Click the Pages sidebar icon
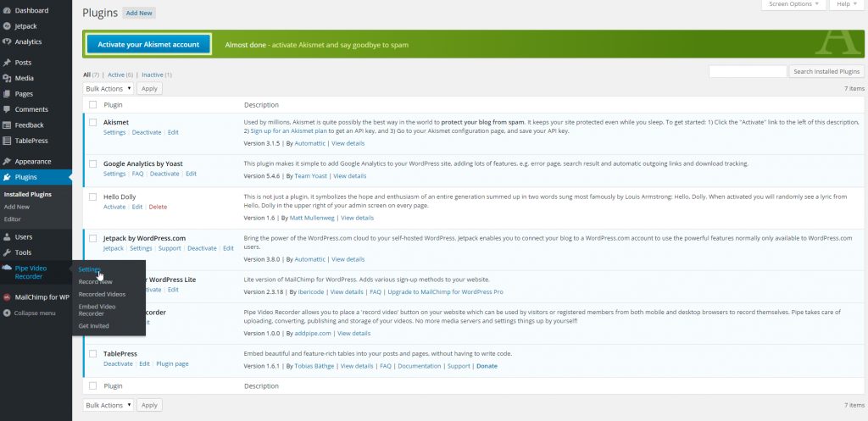The height and width of the screenshot is (421, 868). [7, 93]
